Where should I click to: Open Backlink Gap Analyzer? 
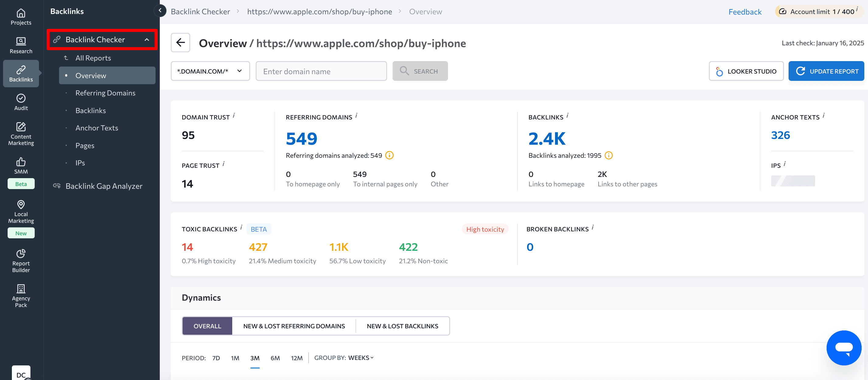pyautogui.click(x=104, y=186)
